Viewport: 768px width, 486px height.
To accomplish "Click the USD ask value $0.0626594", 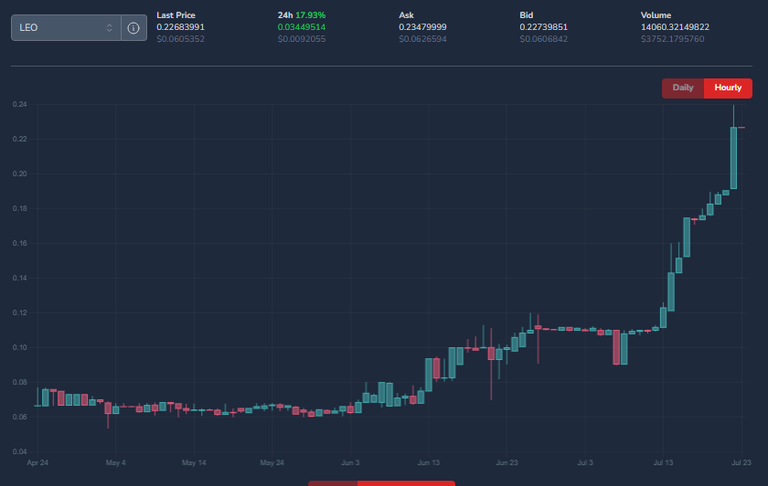I will click(x=423, y=39).
